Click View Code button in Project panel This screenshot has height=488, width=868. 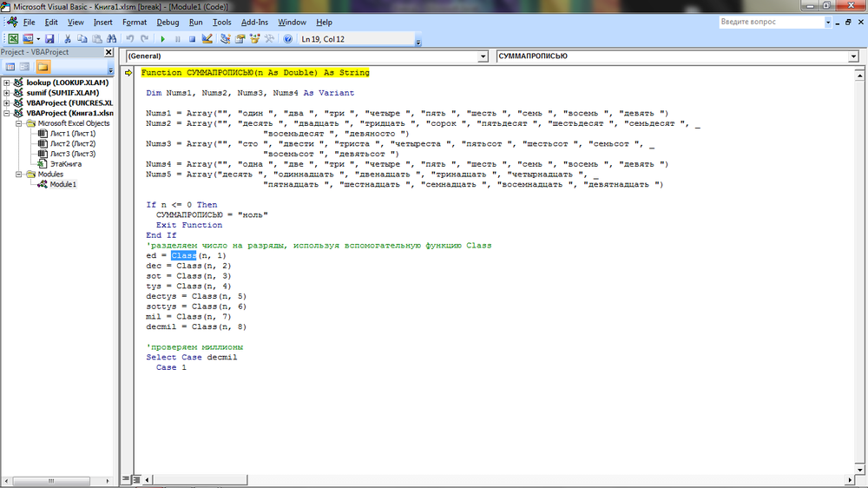[10, 67]
